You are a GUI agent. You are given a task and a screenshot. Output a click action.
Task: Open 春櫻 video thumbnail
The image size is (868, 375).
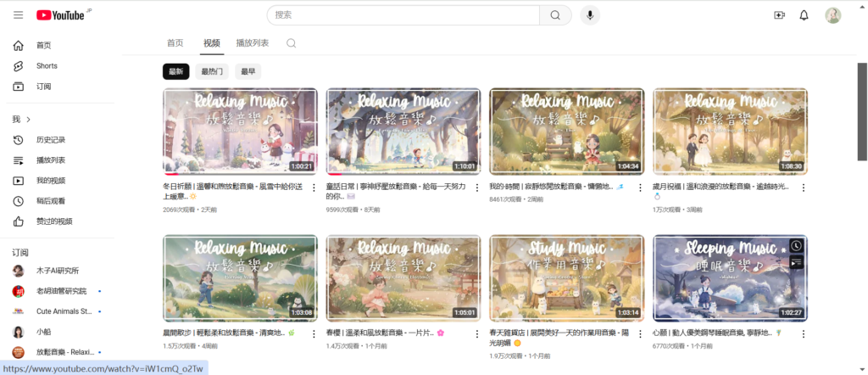[x=403, y=278]
